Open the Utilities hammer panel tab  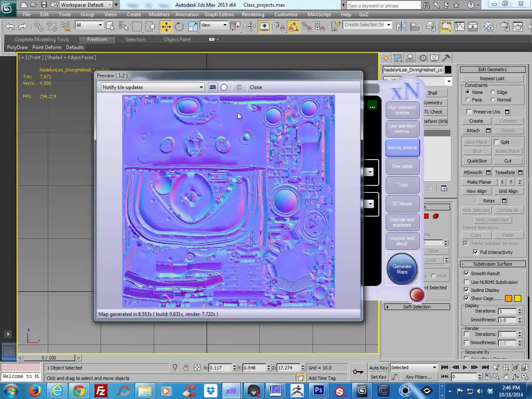tap(446, 58)
